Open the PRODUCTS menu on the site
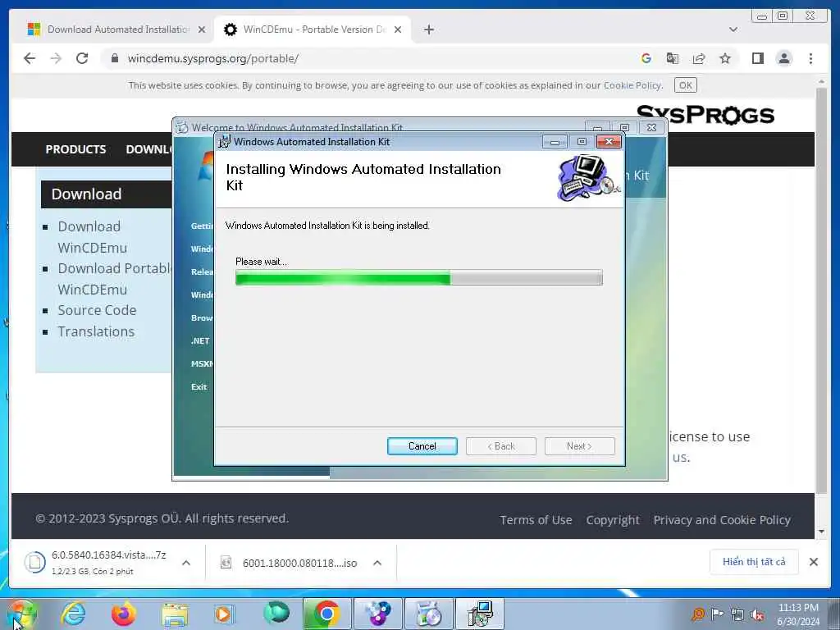Viewport: 840px width, 630px height. [75, 149]
